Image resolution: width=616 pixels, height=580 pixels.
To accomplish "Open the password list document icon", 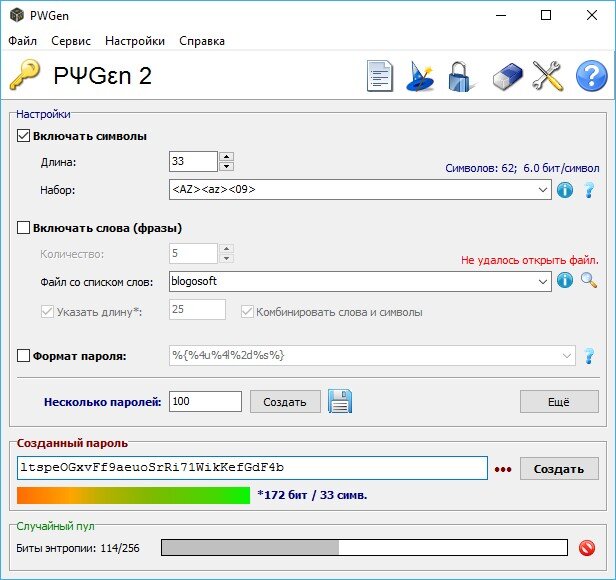I will pyautogui.click(x=380, y=76).
